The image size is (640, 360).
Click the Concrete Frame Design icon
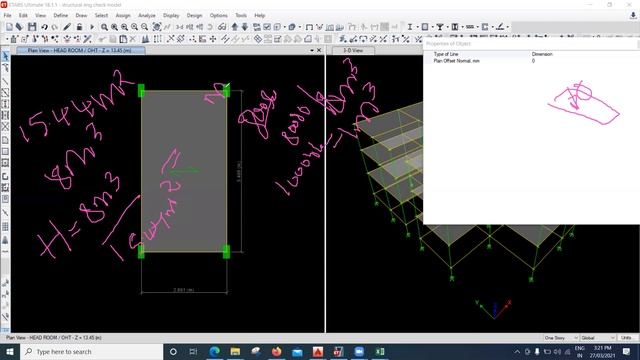pyautogui.click(x=424, y=27)
